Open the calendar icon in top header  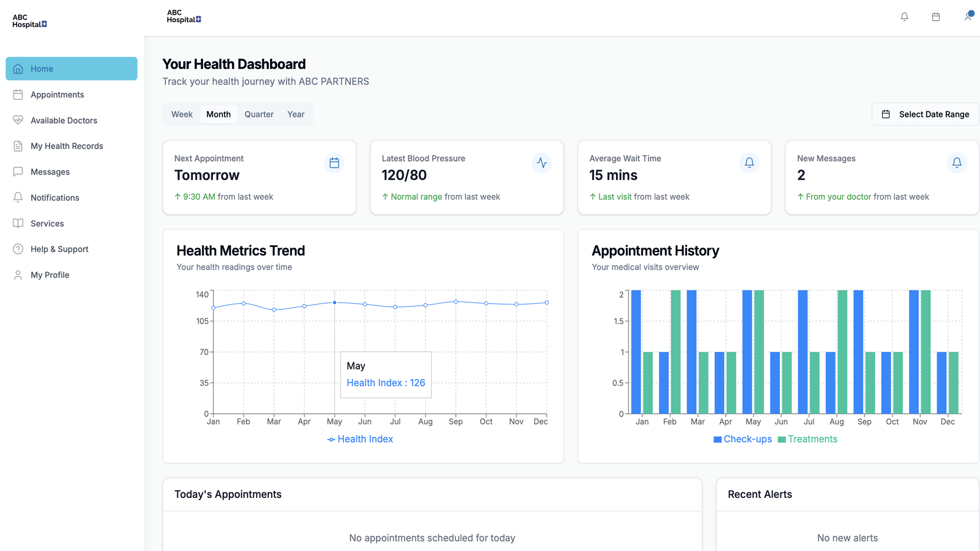[936, 17]
